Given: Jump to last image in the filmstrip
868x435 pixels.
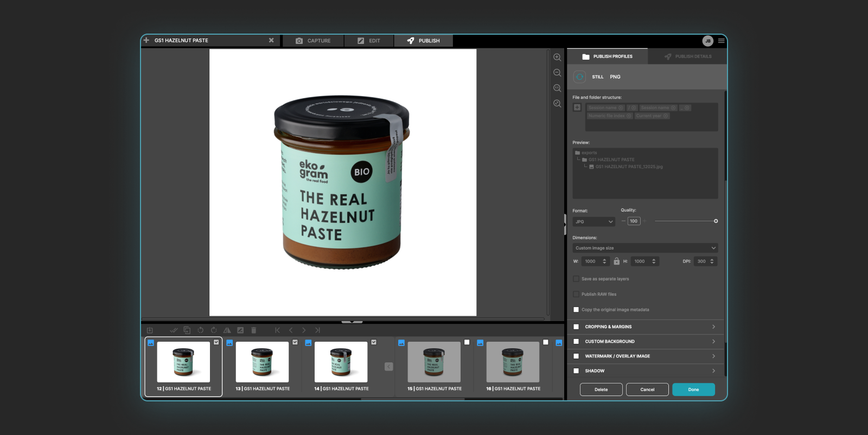Looking at the screenshot, I should click(317, 330).
